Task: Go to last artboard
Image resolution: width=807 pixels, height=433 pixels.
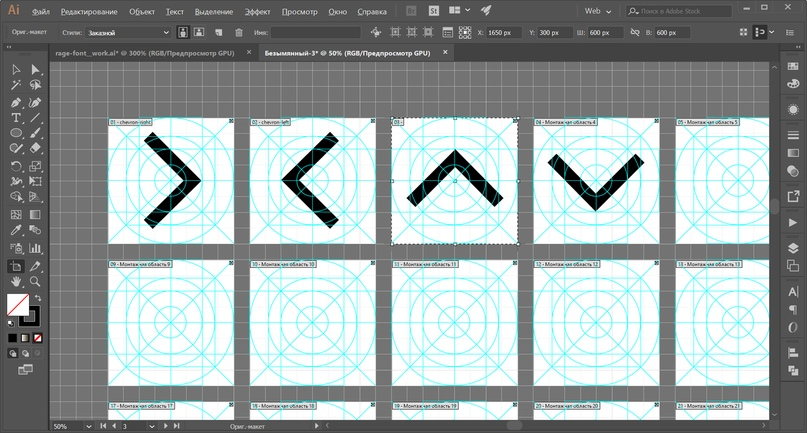Action: click(177, 426)
